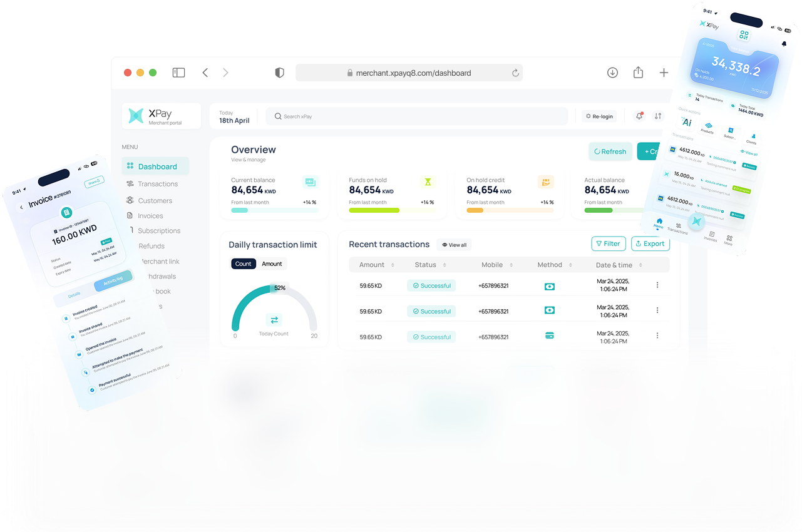This screenshot has height=532, width=802.
Task: Open the row menu for the first transaction
Action: coord(657,285)
